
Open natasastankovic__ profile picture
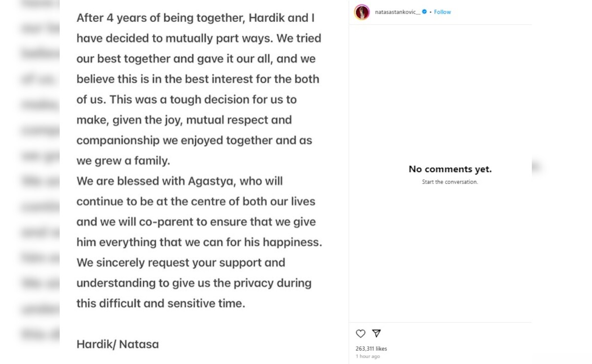pyautogui.click(x=362, y=12)
